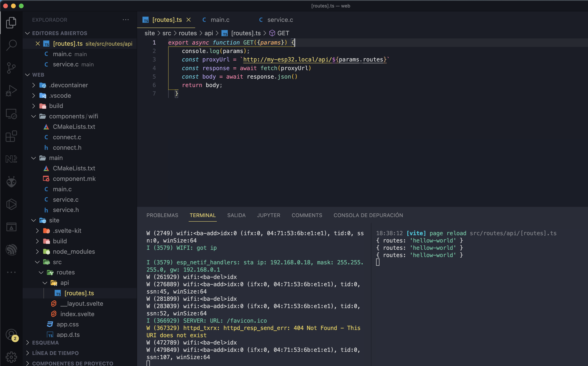The height and width of the screenshot is (366, 588).
Task: Open PlatformIO alien head icon
Action: (11, 182)
